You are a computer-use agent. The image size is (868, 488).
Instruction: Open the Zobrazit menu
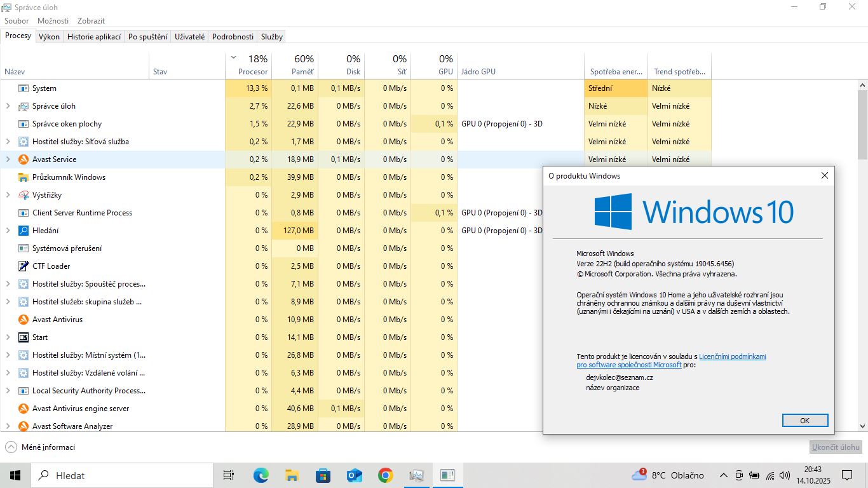[x=91, y=21]
